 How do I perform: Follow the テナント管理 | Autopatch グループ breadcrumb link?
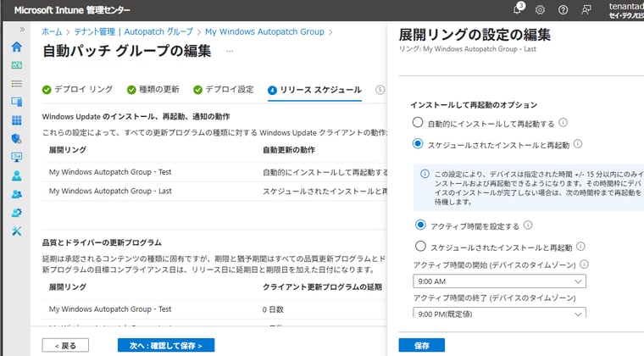pyautogui.click(x=134, y=31)
